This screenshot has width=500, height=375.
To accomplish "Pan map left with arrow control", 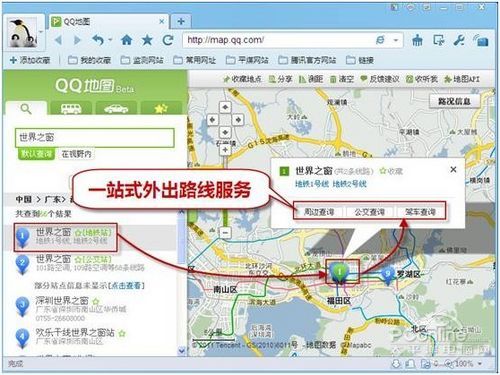I will [213, 120].
